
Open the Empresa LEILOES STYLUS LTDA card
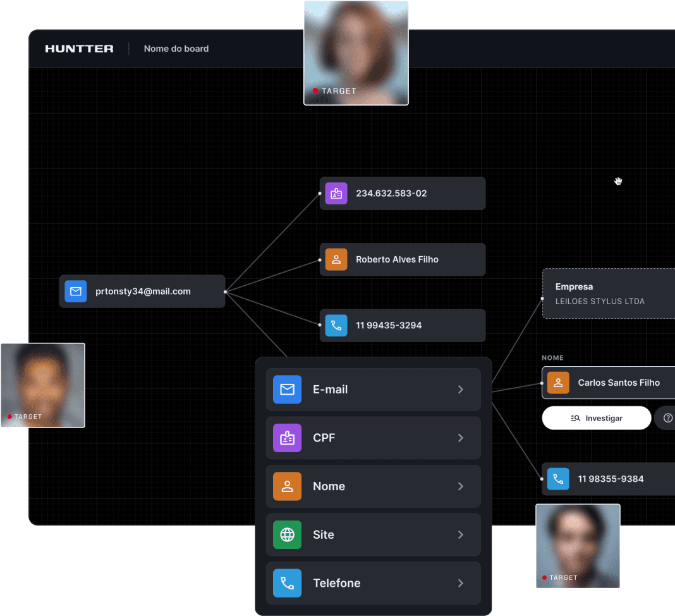(x=608, y=293)
